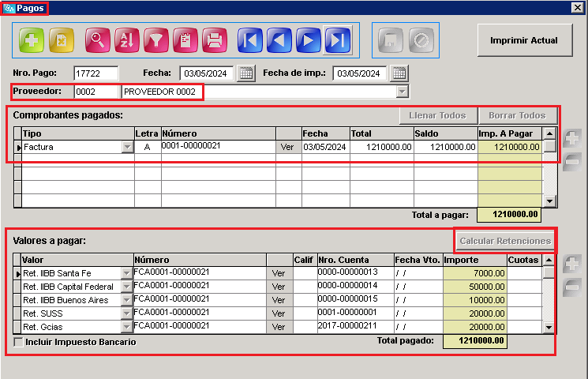Open dropdown for Ret. IIBB Buenos Aires
Viewport: 588px width, 379px height.
pos(127,301)
